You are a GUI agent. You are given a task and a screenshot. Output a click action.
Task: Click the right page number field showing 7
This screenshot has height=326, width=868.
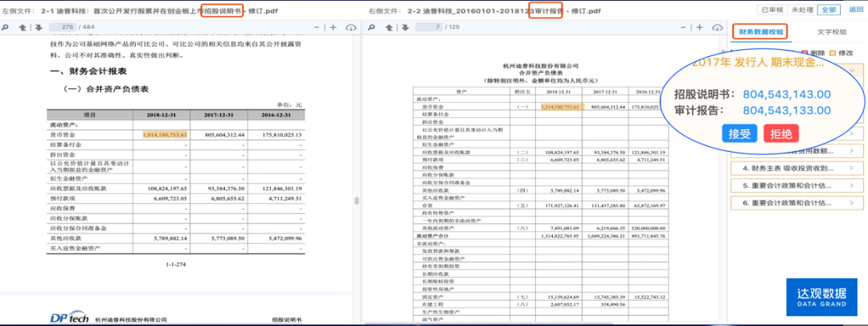pyautogui.click(x=431, y=27)
